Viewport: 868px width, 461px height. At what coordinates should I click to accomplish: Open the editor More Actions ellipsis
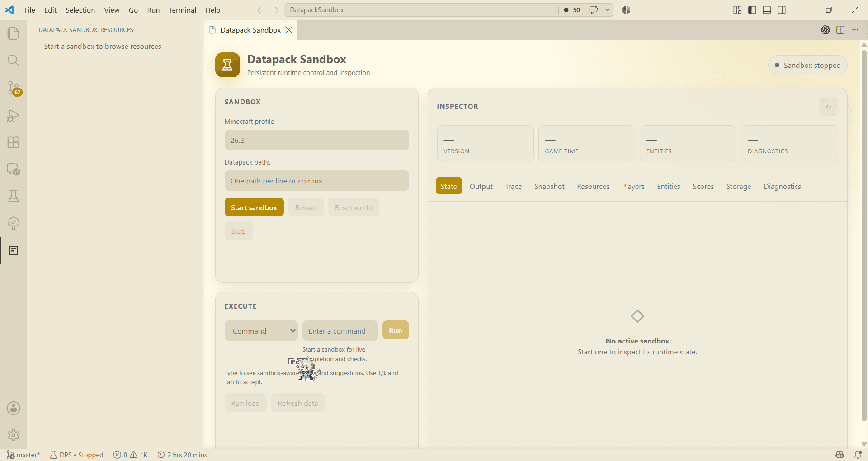pos(855,30)
